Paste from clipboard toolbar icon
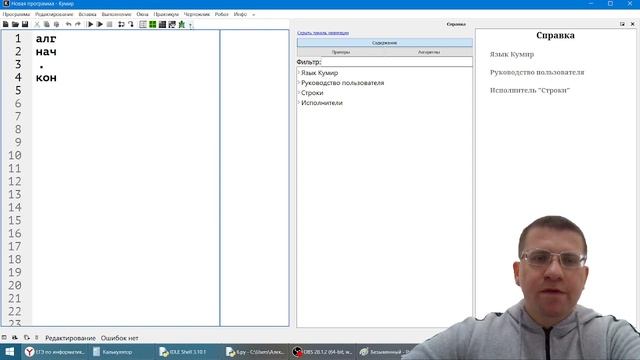Image resolution: width=640 pixels, height=360 pixels. pos(56,24)
